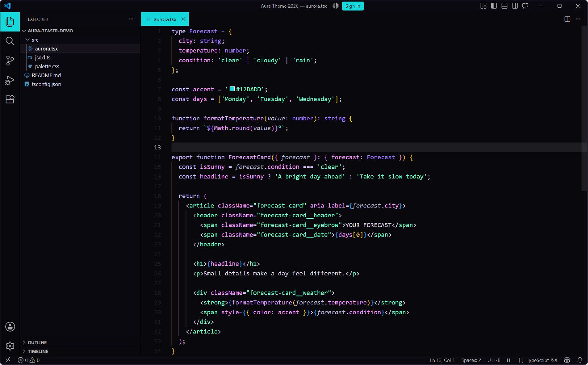Click the braces language status icon
The height and width of the screenshot is (365, 588).
click(521, 360)
